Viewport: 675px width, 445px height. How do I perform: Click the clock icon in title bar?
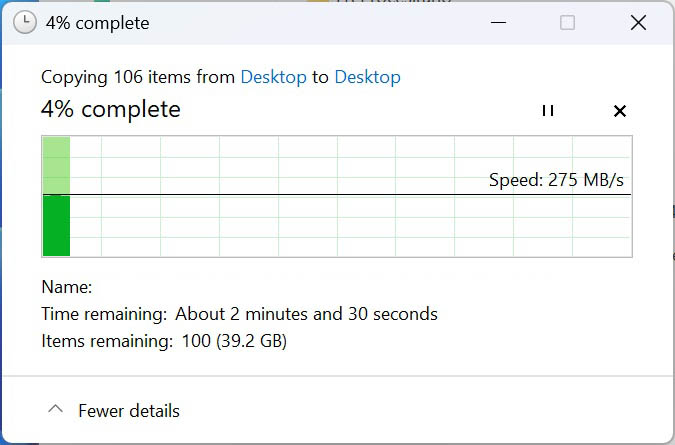coord(25,22)
